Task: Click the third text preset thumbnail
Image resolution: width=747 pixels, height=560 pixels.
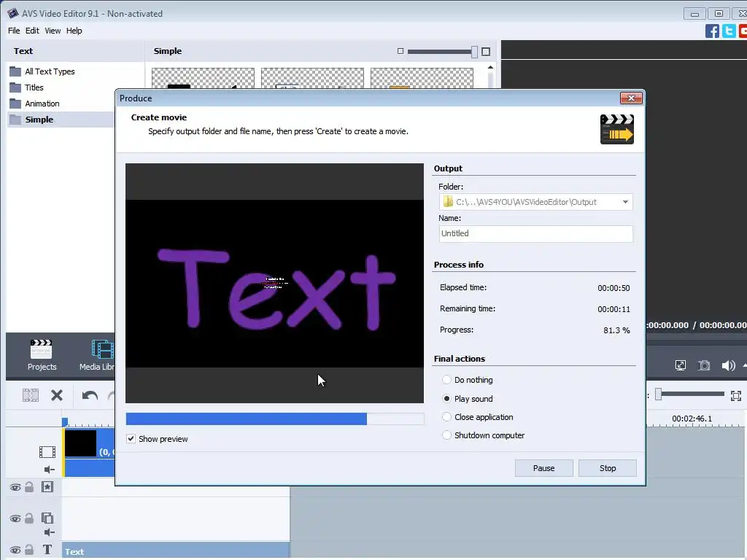Action: pyautogui.click(x=422, y=78)
